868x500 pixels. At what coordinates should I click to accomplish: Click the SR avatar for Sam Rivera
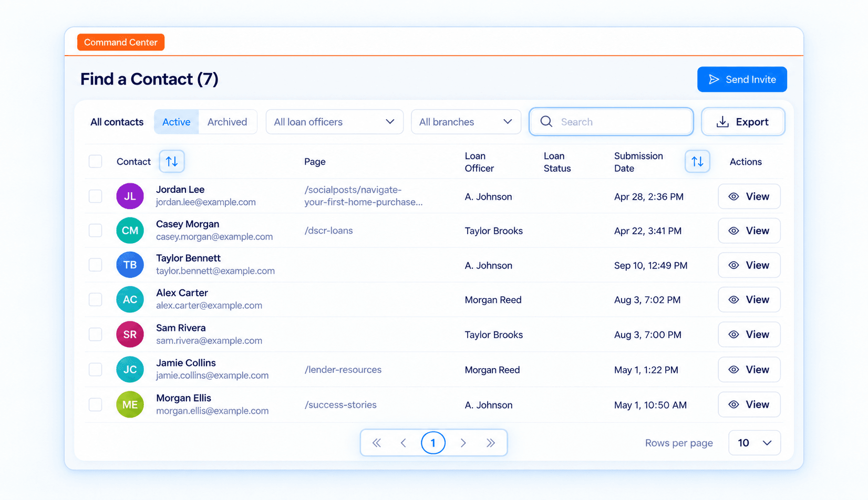(x=130, y=335)
